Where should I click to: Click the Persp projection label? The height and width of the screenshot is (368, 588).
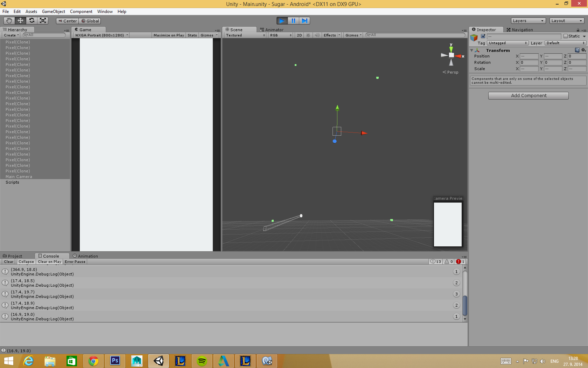450,72
